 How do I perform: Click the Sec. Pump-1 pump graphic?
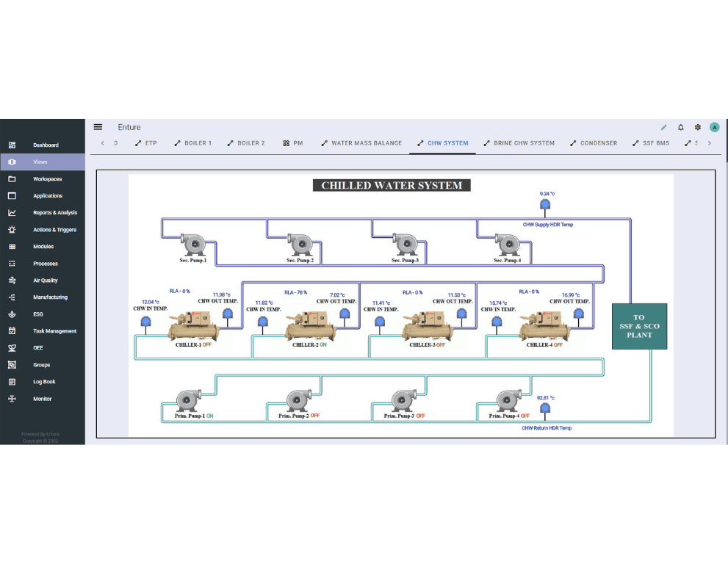point(194,243)
